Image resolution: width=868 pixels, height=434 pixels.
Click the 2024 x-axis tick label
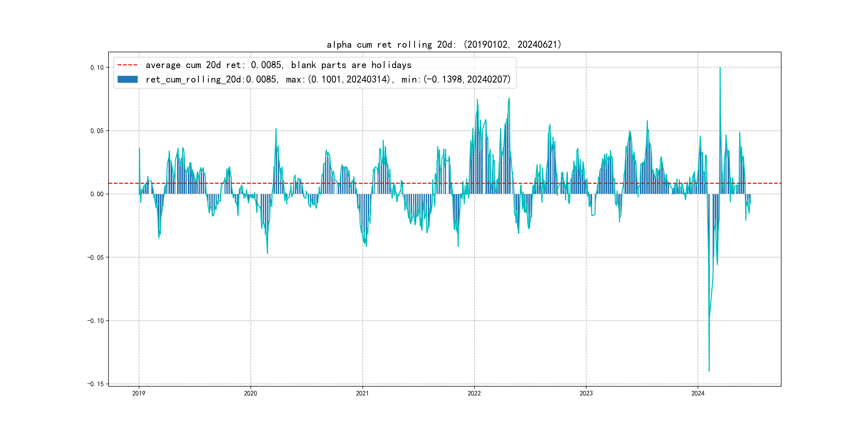(698, 393)
